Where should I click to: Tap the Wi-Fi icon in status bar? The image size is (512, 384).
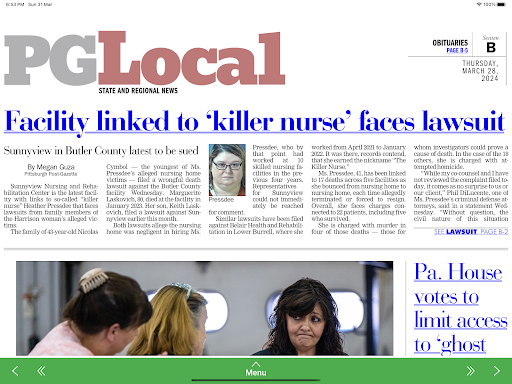click(x=479, y=4)
